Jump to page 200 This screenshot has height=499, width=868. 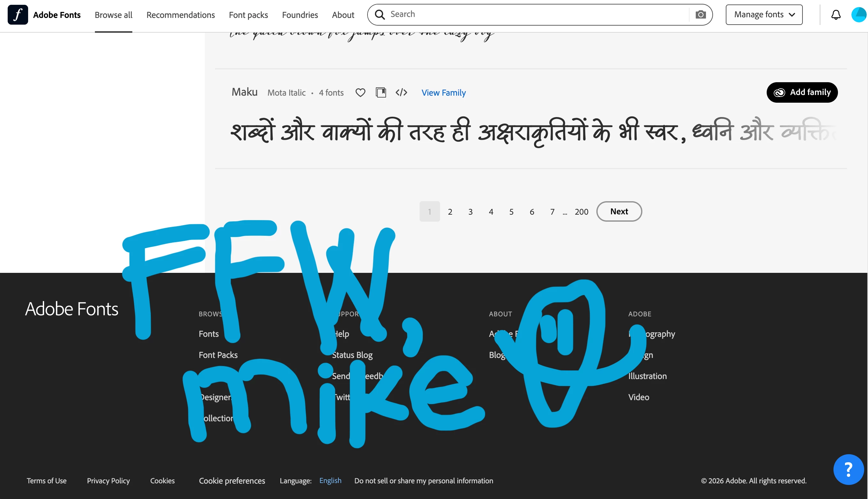coord(581,212)
